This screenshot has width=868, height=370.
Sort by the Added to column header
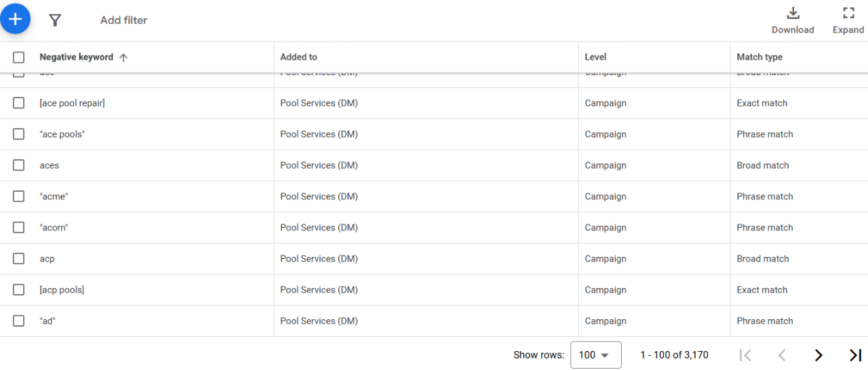pyautogui.click(x=298, y=58)
